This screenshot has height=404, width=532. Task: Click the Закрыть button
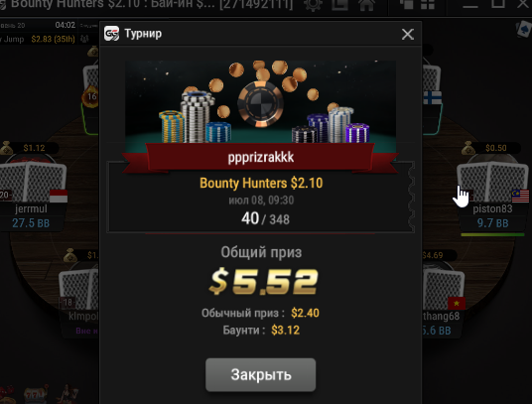point(261,375)
